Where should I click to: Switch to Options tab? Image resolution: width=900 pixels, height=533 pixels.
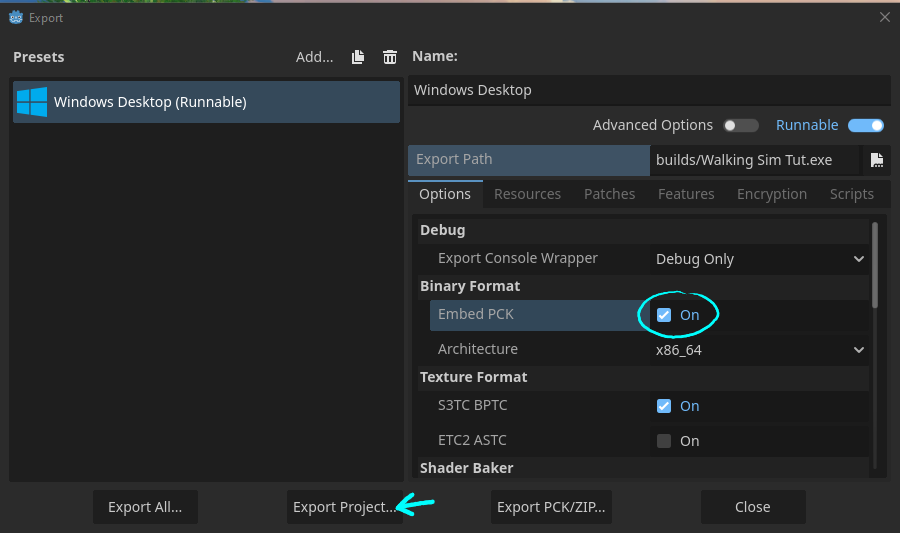click(x=445, y=194)
